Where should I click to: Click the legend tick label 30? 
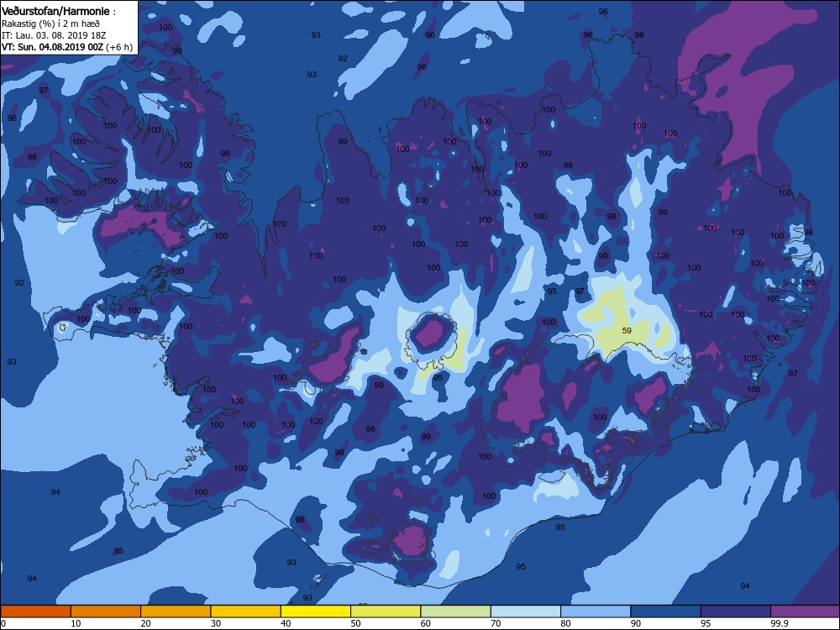[x=216, y=623]
